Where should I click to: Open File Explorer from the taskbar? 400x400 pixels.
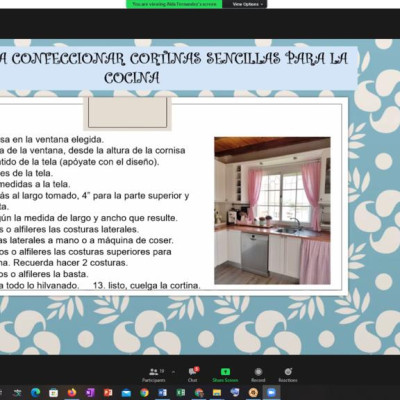(217, 393)
